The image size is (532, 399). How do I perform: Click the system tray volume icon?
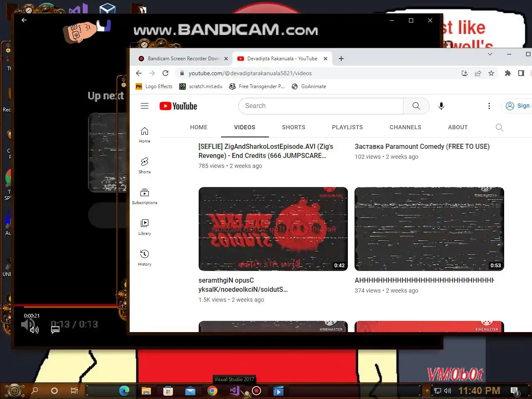tap(448, 391)
